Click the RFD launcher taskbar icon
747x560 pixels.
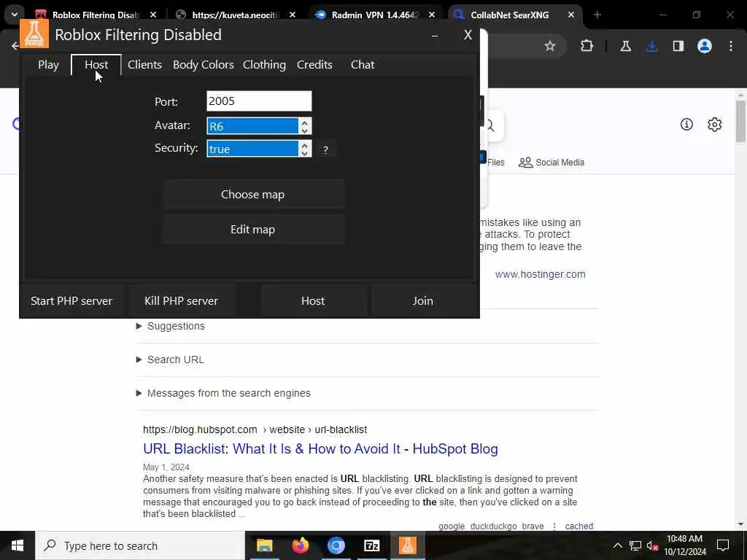coord(407,545)
